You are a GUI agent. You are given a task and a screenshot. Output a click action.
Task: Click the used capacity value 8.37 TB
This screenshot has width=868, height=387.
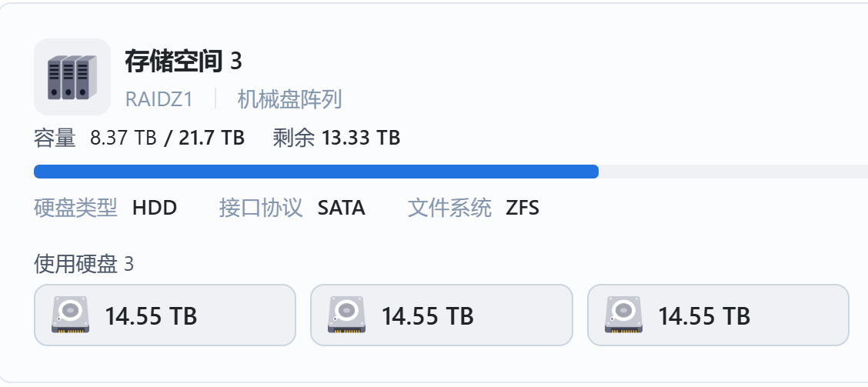tap(123, 138)
